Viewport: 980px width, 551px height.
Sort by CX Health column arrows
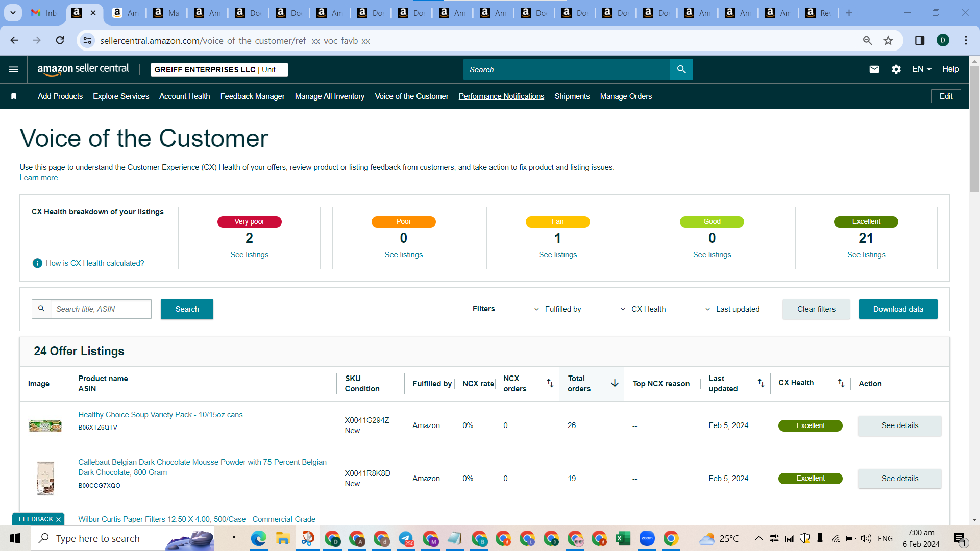841,383
